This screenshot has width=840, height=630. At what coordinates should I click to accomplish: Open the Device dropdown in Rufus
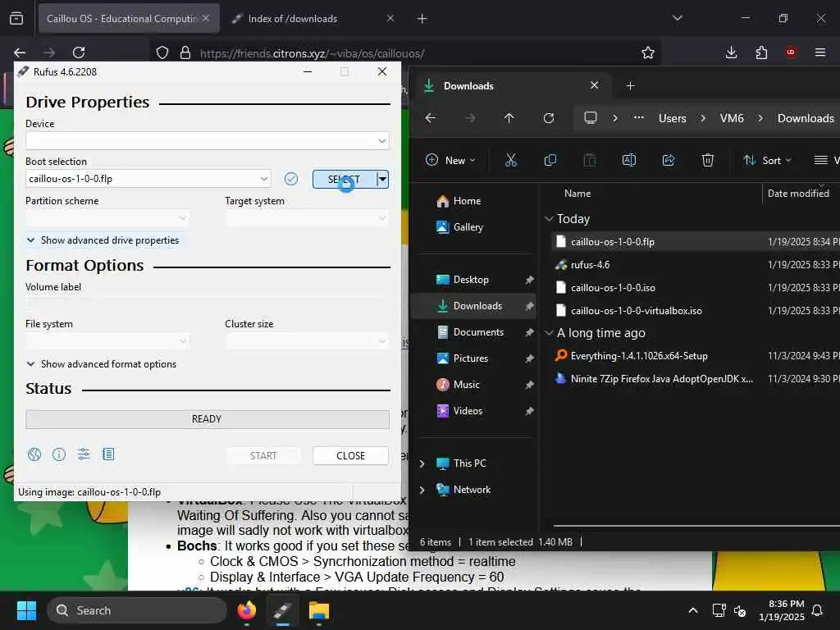pyautogui.click(x=207, y=141)
